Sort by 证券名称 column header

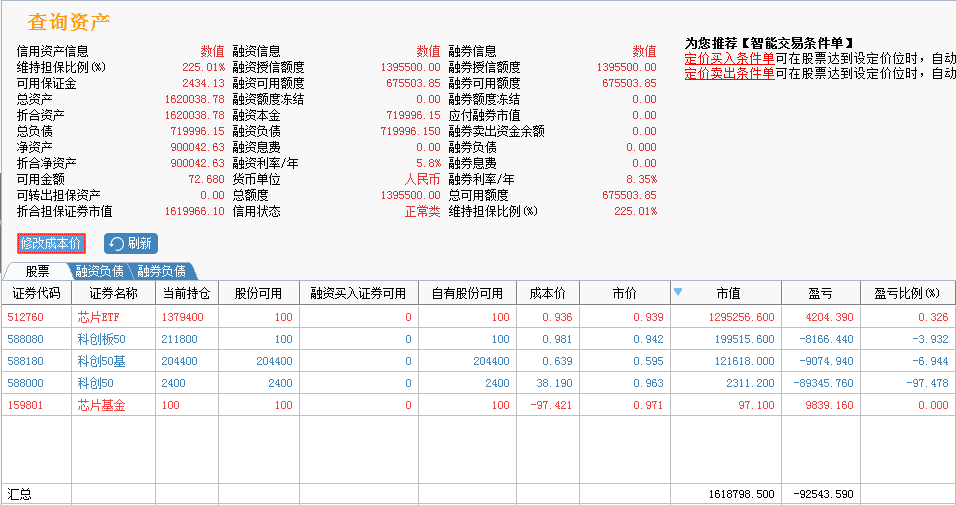(113, 293)
